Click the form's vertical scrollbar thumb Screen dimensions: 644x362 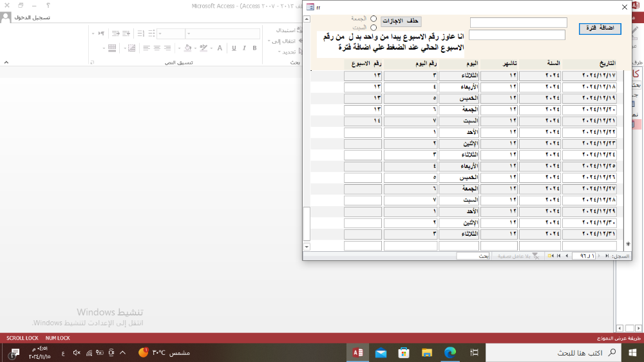coord(307,223)
